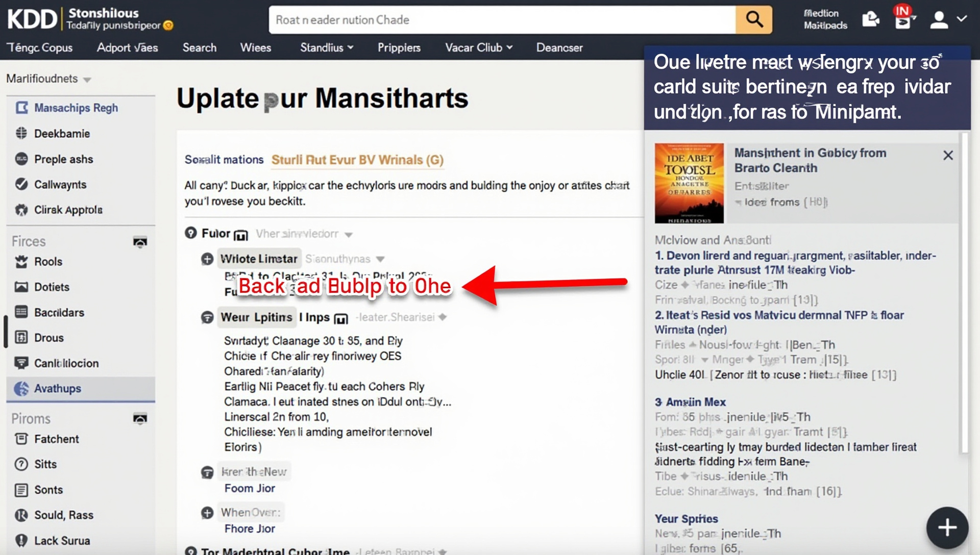Click the Callwaynts checkmark icon

pyautogui.click(x=21, y=184)
